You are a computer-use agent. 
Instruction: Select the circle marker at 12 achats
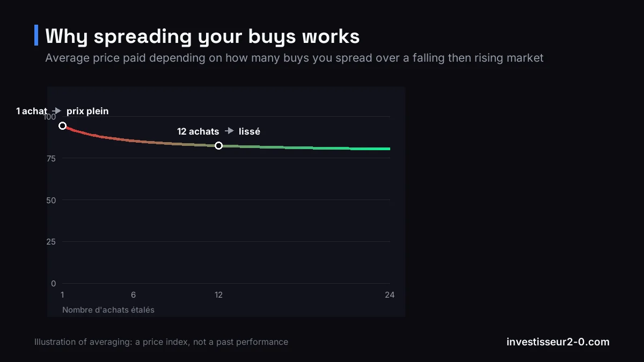(218, 146)
